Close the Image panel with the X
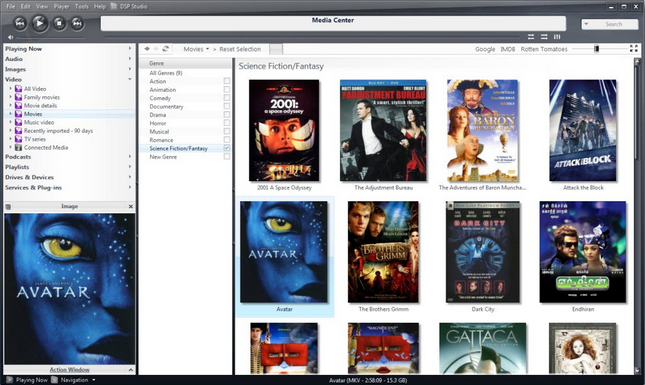Image resolution: width=645 pixels, height=385 pixels. coord(131,206)
